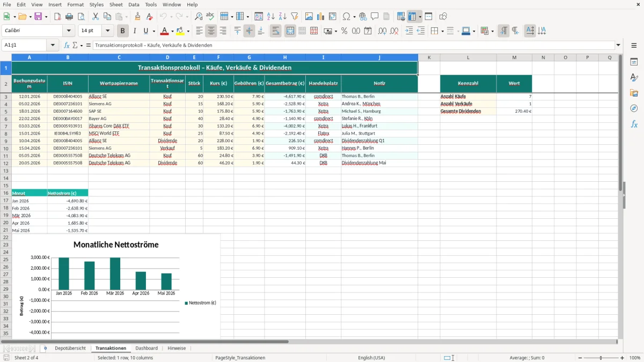Apply yellow background color swatch
The width and height of the screenshot is (644, 362).
pos(180,31)
